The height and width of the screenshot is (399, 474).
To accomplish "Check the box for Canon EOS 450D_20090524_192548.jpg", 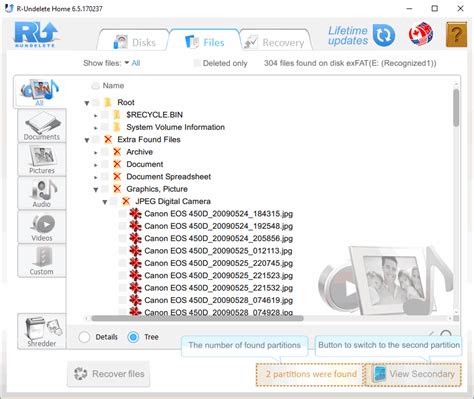I will [x=123, y=226].
